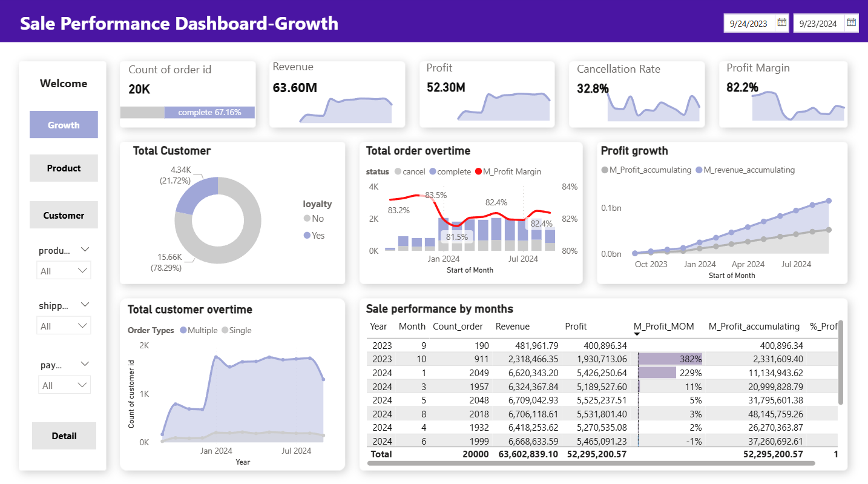Image resolution: width=868 pixels, height=484 pixels.
Task: Click the red M_Profit Margin legend marker
Action: point(478,171)
